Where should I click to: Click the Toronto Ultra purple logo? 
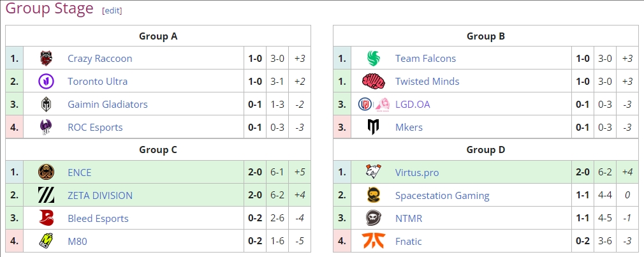46,81
